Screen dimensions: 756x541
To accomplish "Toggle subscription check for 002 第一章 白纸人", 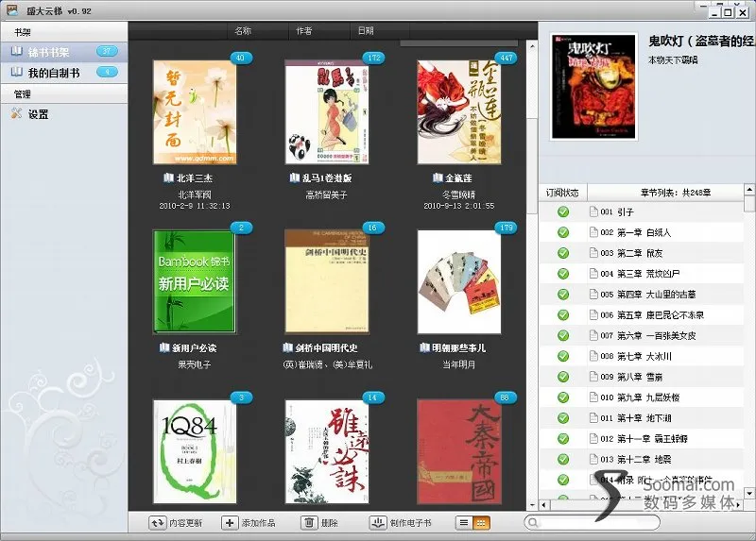I will [563, 232].
